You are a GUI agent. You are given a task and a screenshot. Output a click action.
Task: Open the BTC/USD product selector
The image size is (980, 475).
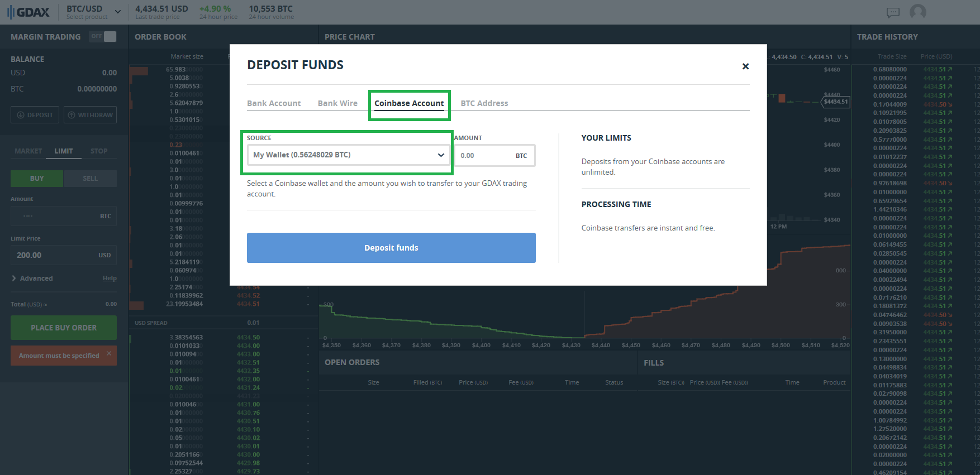point(93,12)
